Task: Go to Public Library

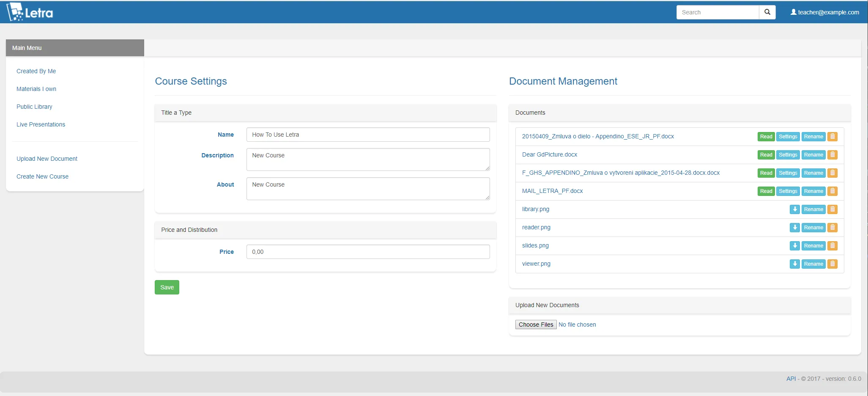Action: coord(34,107)
